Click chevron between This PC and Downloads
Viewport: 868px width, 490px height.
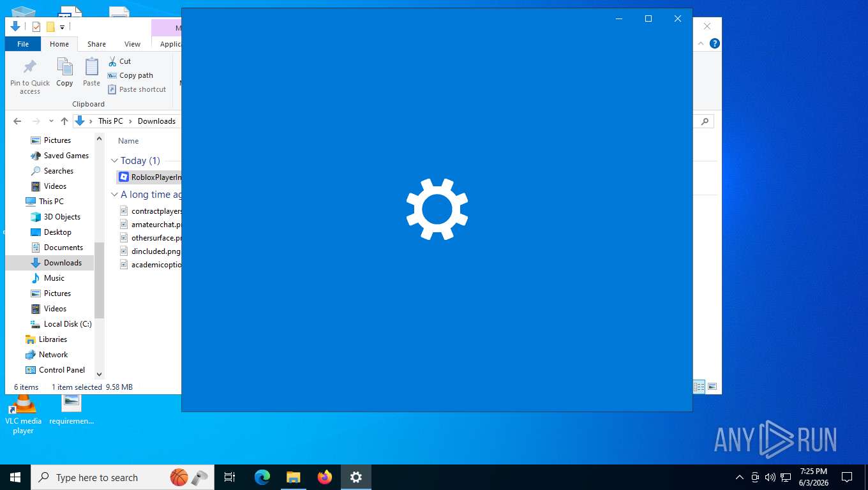coord(130,121)
